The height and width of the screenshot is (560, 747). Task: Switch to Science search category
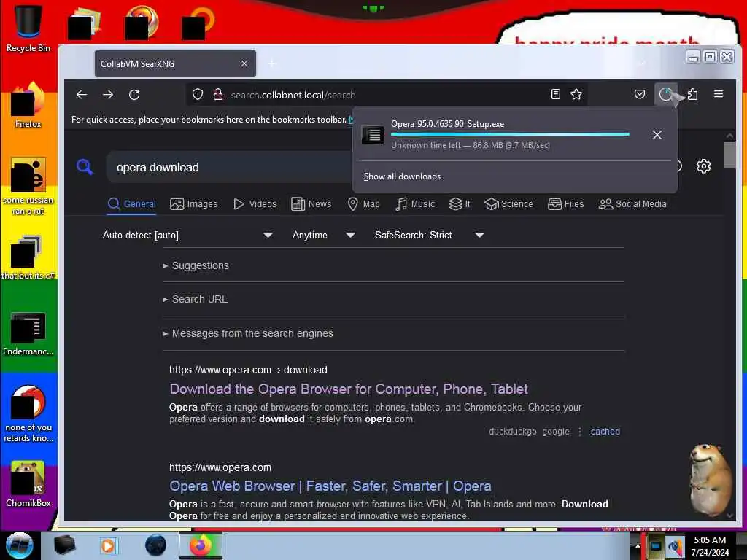pyautogui.click(x=508, y=204)
